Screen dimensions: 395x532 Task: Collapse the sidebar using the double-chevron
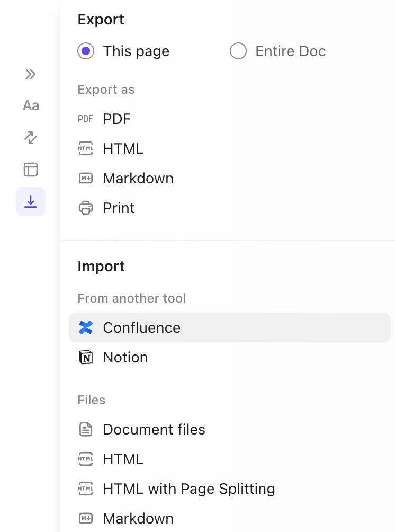point(30,74)
